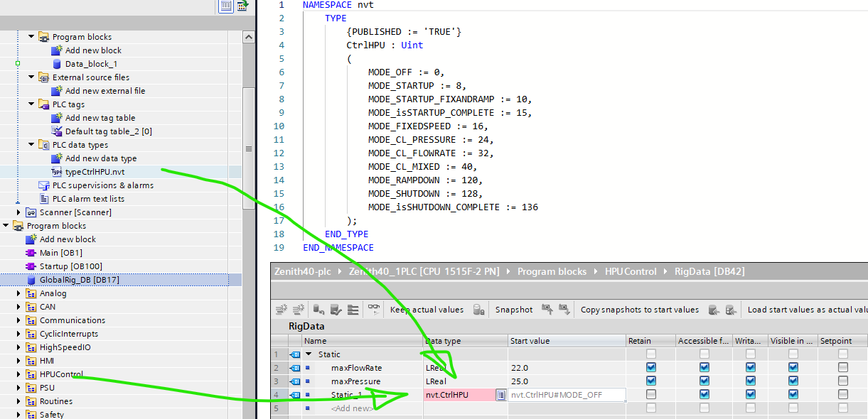This screenshot has width=868, height=419.
Task: Click the Snapshot camera icon in toolbar
Action: pyautogui.click(x=480, y=310)
